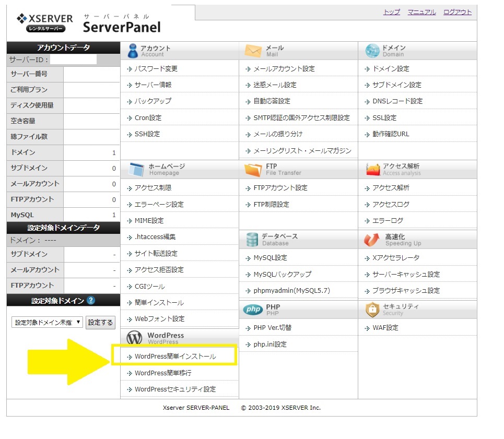This screenshot has width=504, height=439.
Task: Click the PHP logo icon
Action: [253, 309]
